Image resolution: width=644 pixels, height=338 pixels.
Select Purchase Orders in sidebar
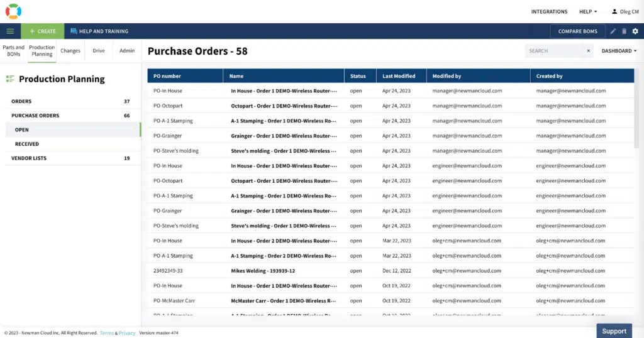point(73,116)
